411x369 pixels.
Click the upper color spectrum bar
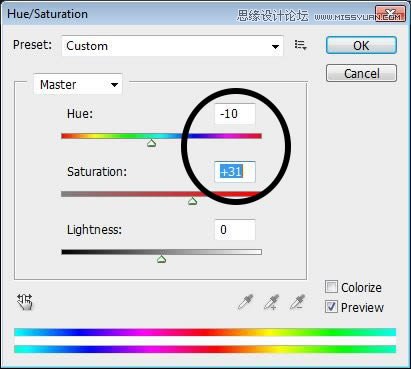(x=205, y=332)
